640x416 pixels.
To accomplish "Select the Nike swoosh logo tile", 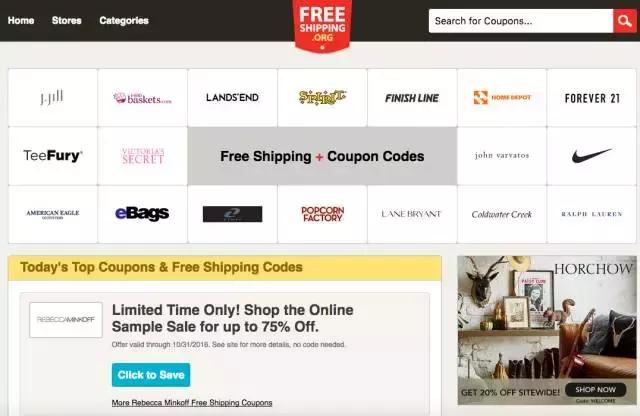I will click(x=591, y=156).
